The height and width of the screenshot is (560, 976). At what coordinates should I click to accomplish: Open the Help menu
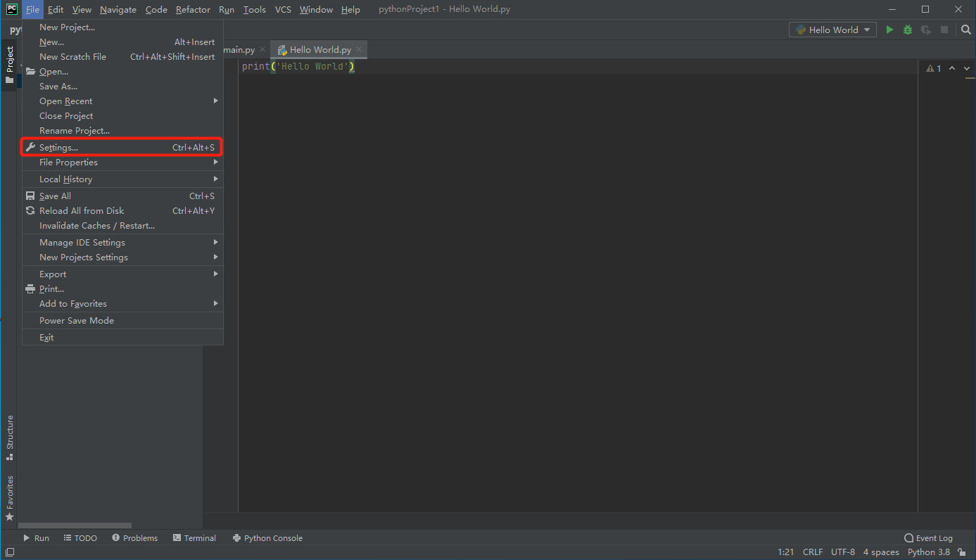coord(350,10)
